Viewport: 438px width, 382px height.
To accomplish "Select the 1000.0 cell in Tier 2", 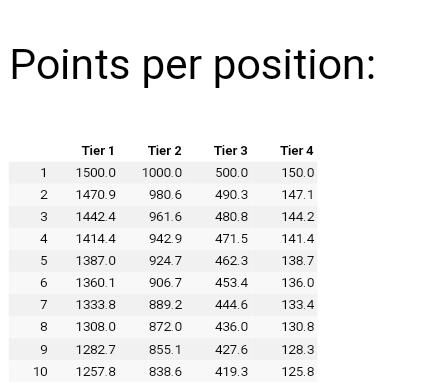I will coord(162,173).
